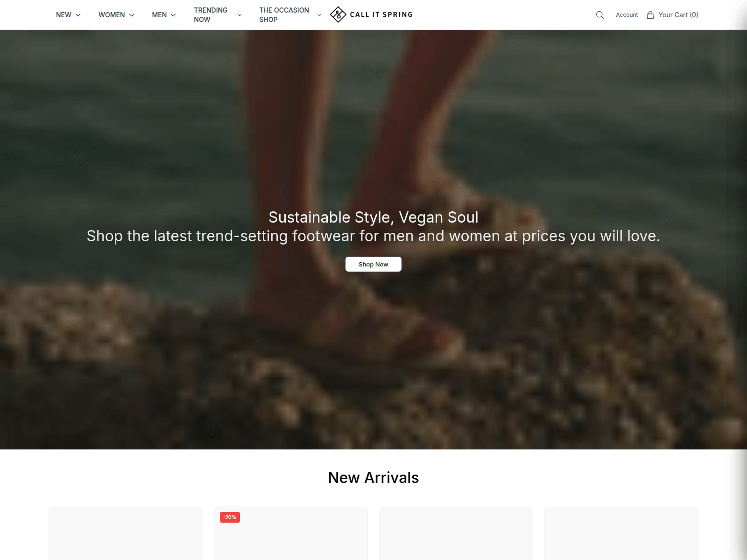
Task: Expand the WOMEN menu chevron
Action: click(132, 15)
